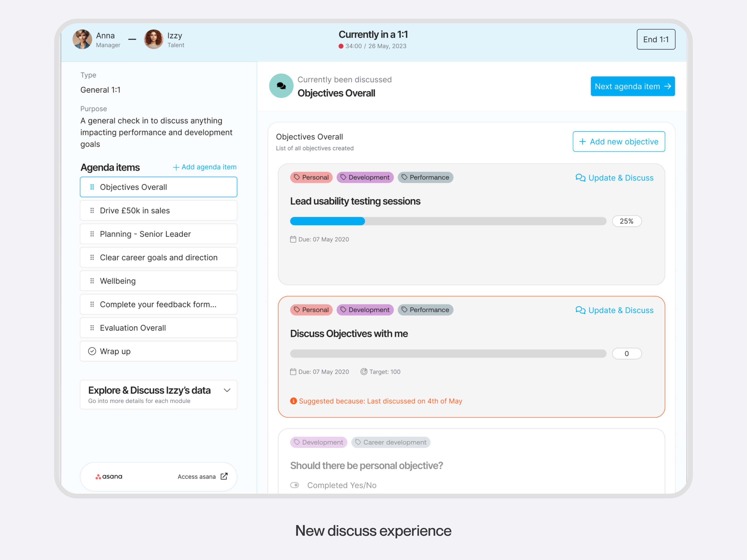The width and height of the screenshot is (747, 560).
Task: Click the orange info icon beside Suggested because
Action: click(293, 401)
